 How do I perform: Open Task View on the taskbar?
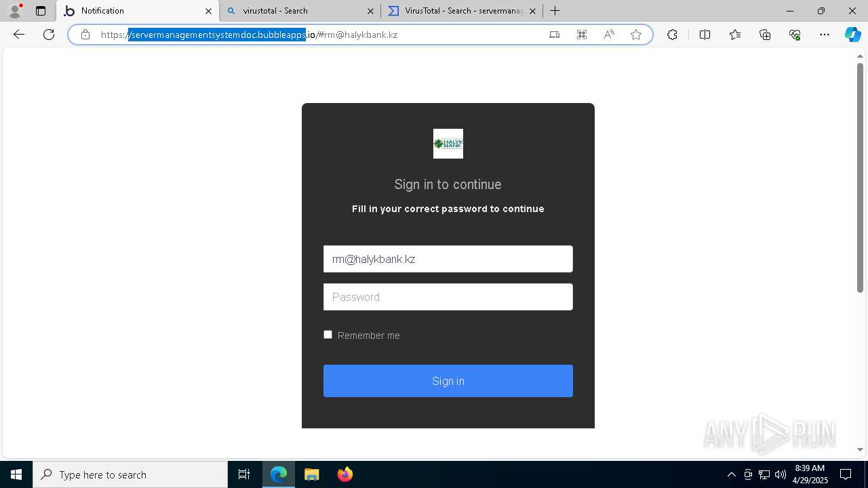click(x=244, y=474)
